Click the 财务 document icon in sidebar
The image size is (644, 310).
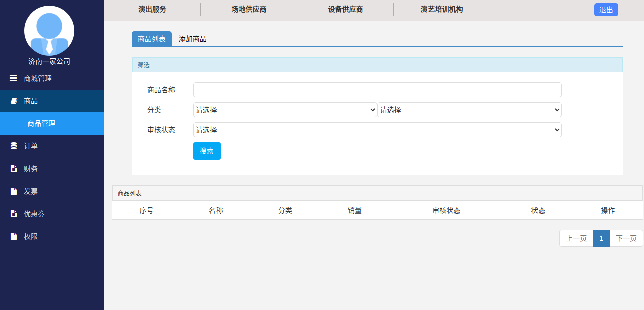coord(14,169)
